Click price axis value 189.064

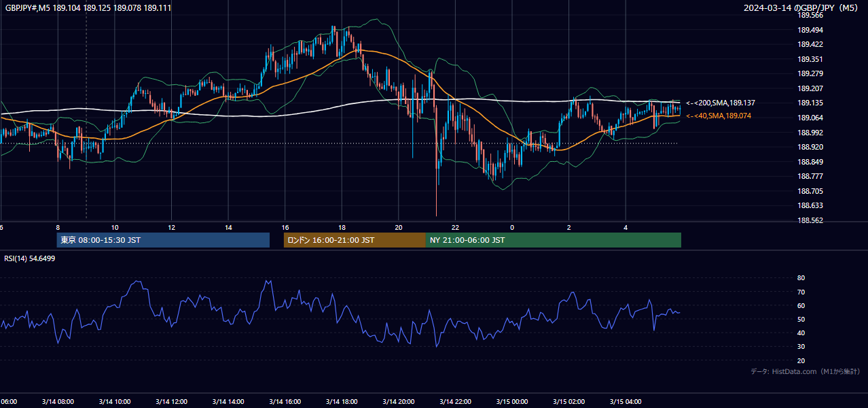point(810,118)
